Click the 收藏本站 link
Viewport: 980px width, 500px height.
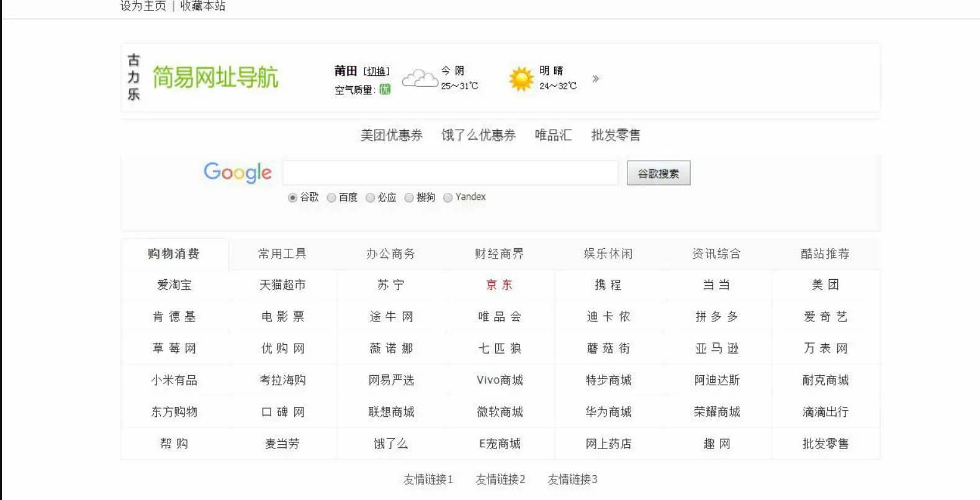click(x=203, y=6)
